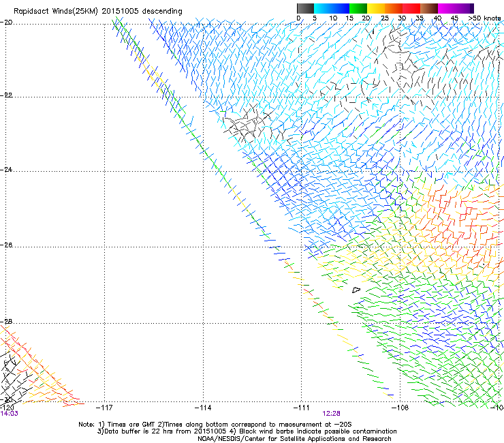Click the 'NOAA/NESDIS/Center for Satellite Applications and Research' credit

[x=294, y=439]
